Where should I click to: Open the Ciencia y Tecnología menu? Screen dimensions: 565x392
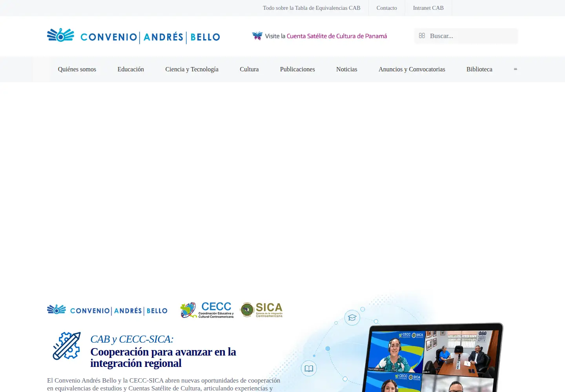click(x=192, y=69)
